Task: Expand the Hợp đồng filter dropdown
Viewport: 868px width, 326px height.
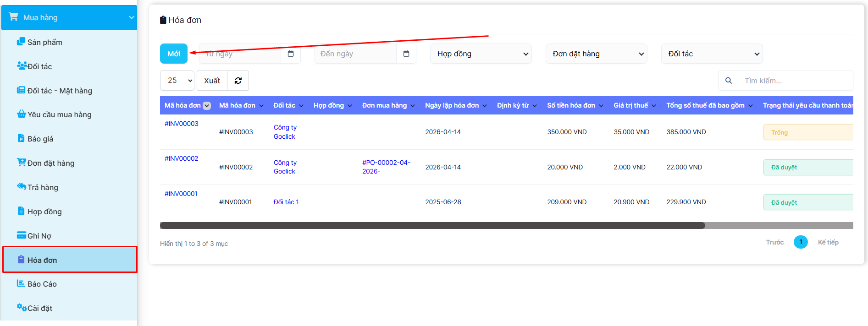Action: (481, 54)
